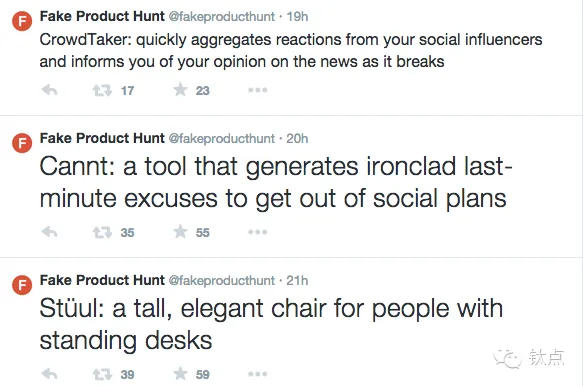Reply to the Stüul chair tweet
Viewport: 583px width, 386px height.
(49, 374)
